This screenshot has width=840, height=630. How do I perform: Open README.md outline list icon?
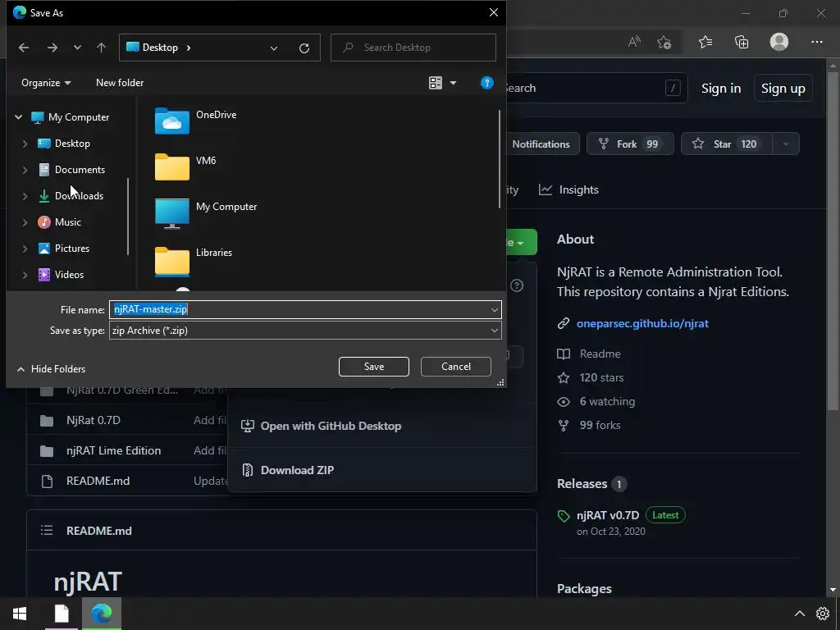pos(47,531)
